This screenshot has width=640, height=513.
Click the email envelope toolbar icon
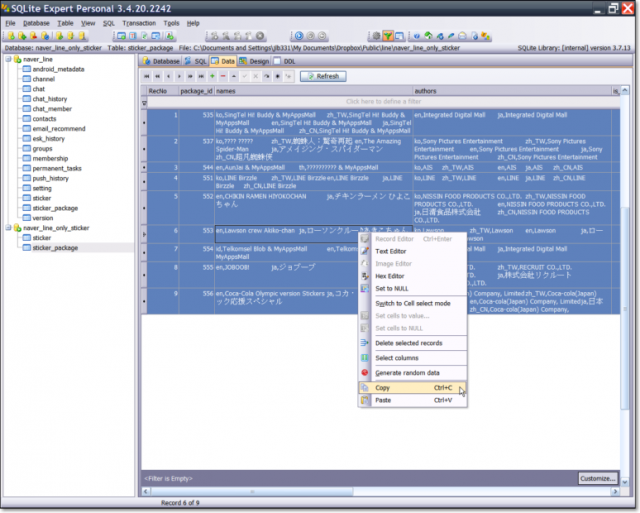(x=462, y=36)
